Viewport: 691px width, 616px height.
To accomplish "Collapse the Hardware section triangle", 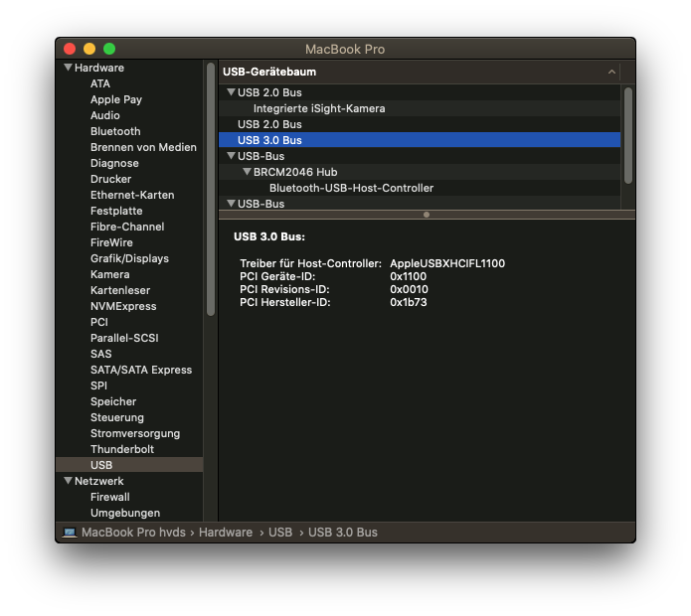I will (68, 68).
